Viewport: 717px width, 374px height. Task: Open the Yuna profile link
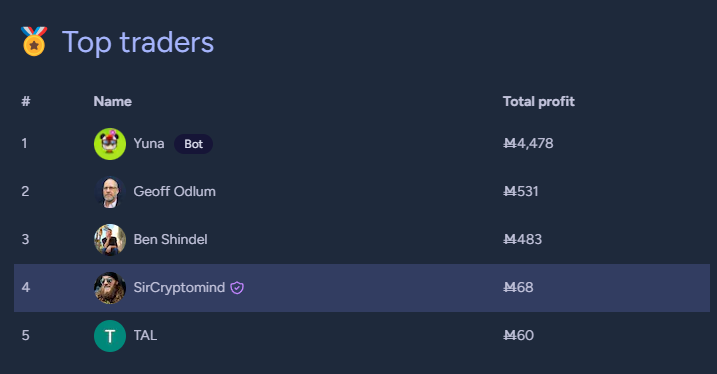pos(149,144)
